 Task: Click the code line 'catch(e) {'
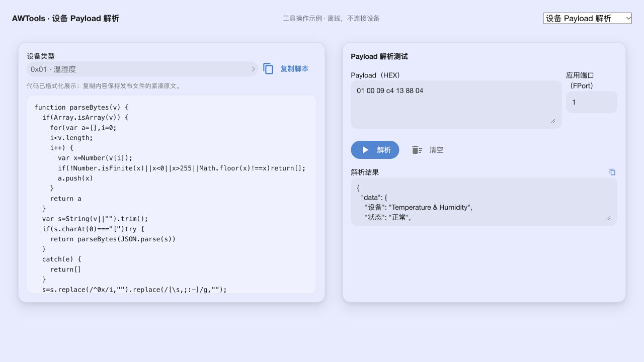(x=62, y=259)
